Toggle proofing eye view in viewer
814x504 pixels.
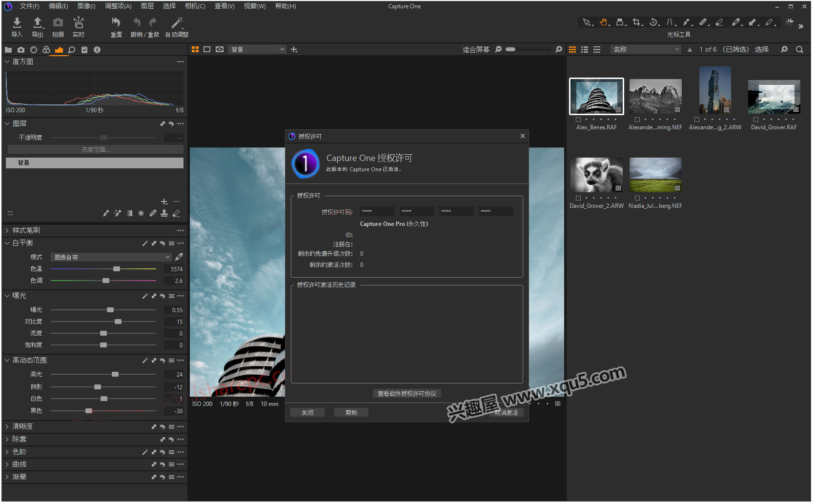point(220,49)
